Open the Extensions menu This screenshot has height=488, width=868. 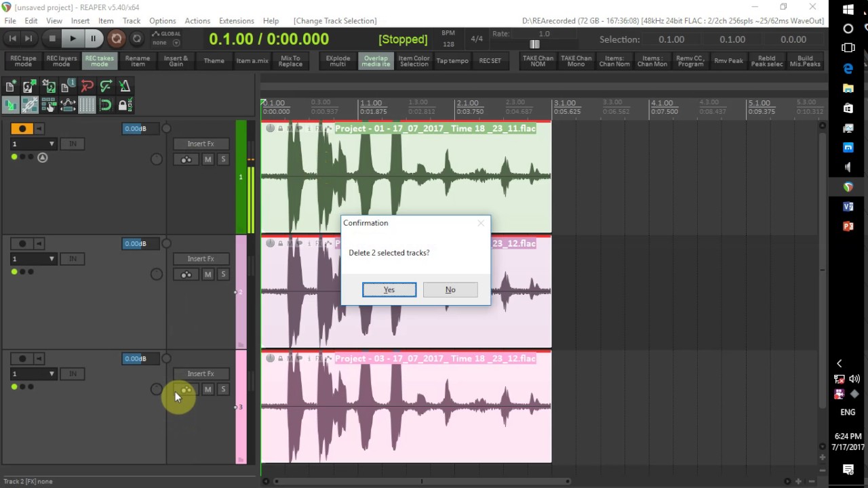coord(237,21)
